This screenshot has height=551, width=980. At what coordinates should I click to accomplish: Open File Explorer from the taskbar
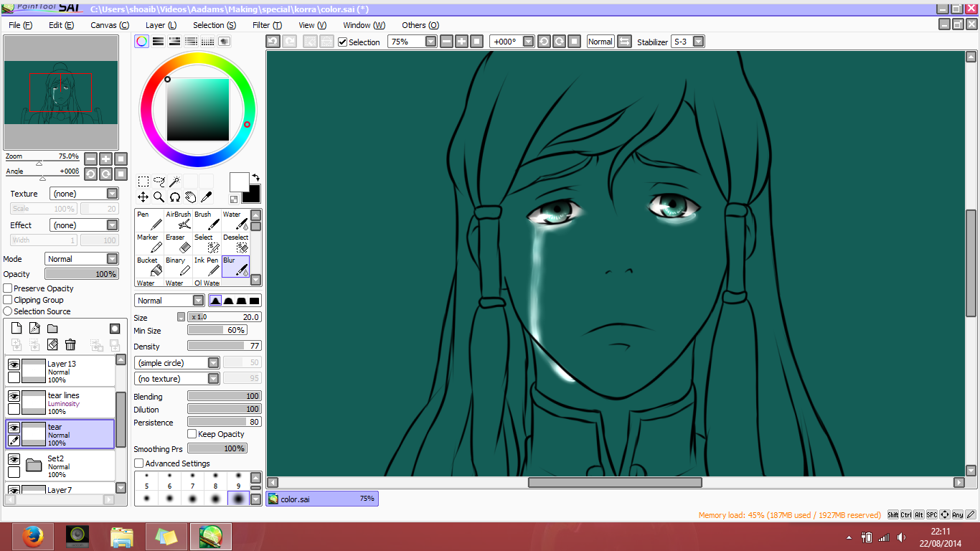122,537
